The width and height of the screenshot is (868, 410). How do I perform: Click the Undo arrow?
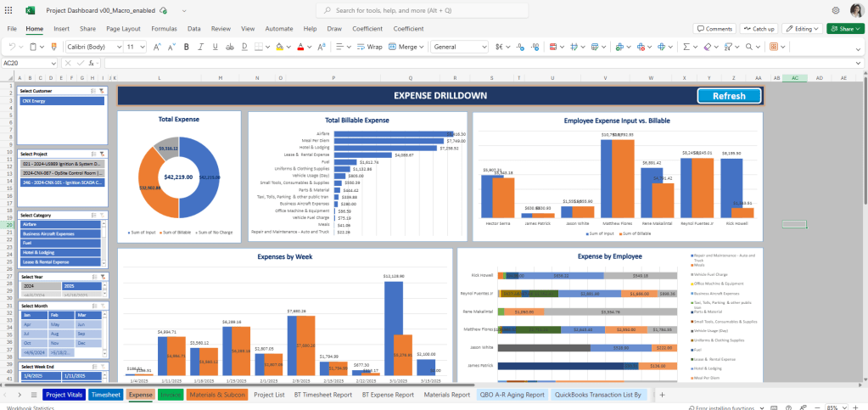point(12,47)
